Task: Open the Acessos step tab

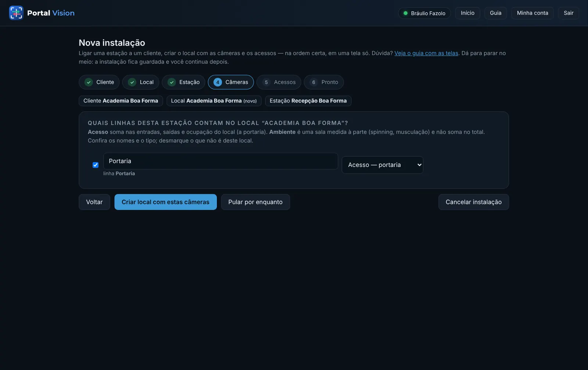Action: (x=279, y=82)
